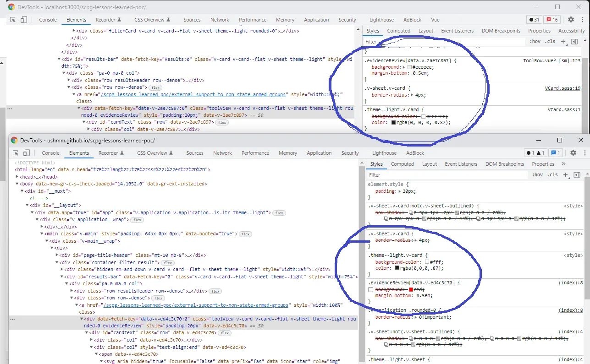Show more panel tabs via chevron in ushmm.github.io
Image resolution: width=590 pixels, height=364 pixels.
(563, 164)
